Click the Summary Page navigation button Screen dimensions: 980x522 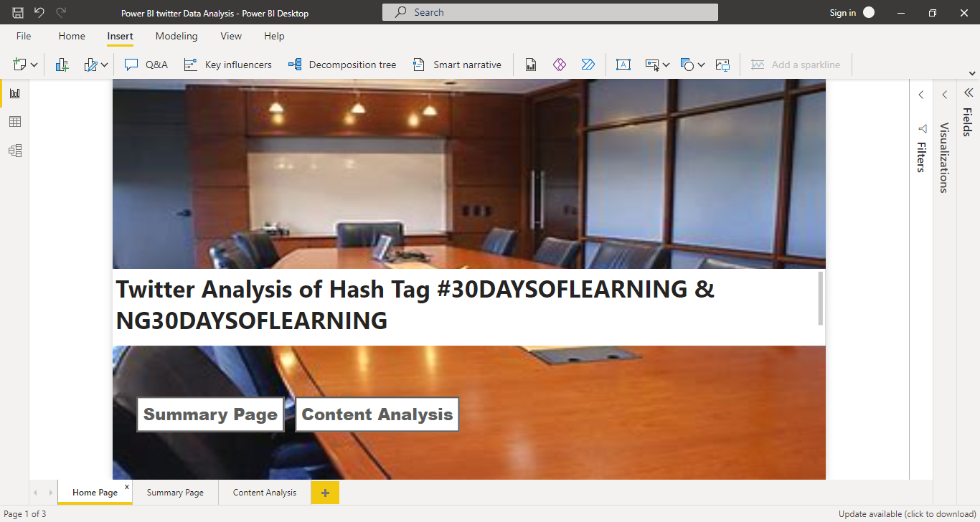(209, 414)
